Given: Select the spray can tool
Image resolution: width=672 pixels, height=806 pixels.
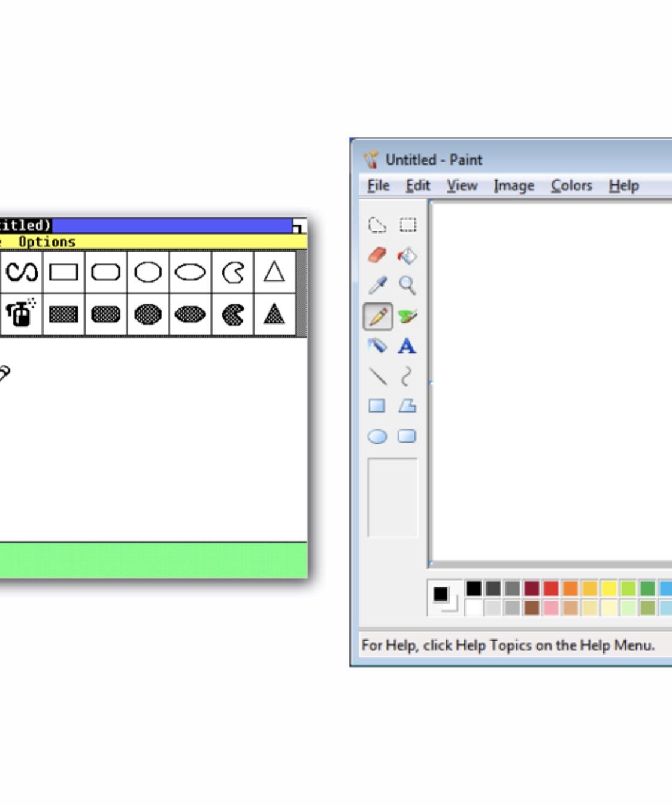Looking at the screenshot, I should pyautogui.click(x=21, y=314).
